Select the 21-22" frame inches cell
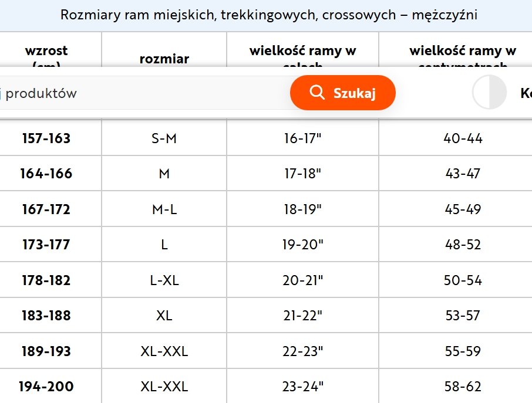This screenshot has height=403, width=532. (x=302, y=316)
